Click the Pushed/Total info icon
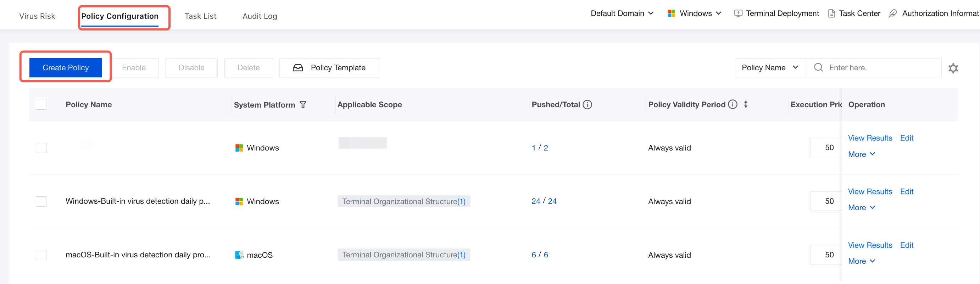The width and height of the screenshot is (980, 284). [x=588, y=104]
